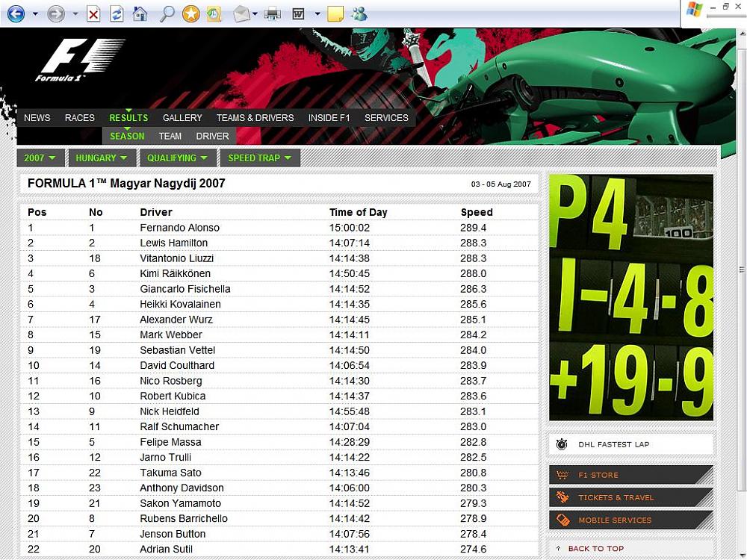Click the Speed column header

click(477, 212)
